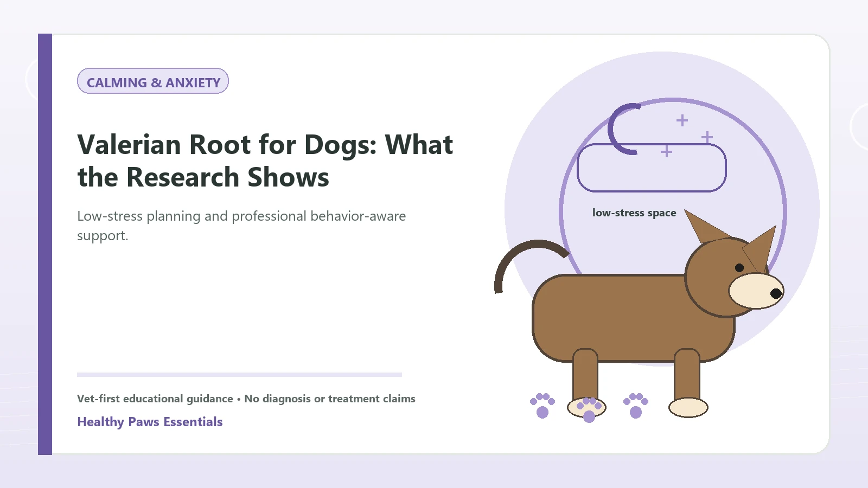The width and height of the screenshot is (868, 488).
Task: Click the rounded dog bed outline
Action: (x=652, y=168)
